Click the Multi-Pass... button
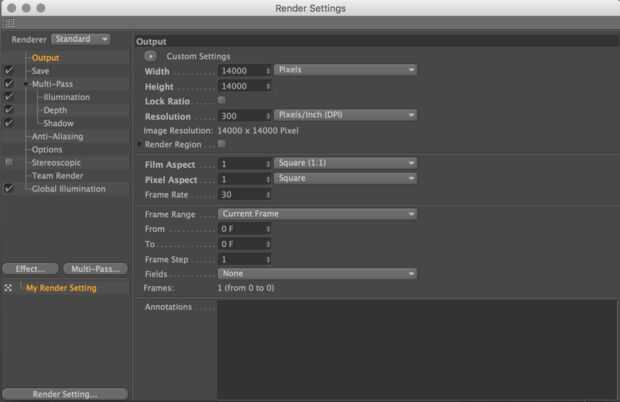The image size is (620, 402). point(95,269)
